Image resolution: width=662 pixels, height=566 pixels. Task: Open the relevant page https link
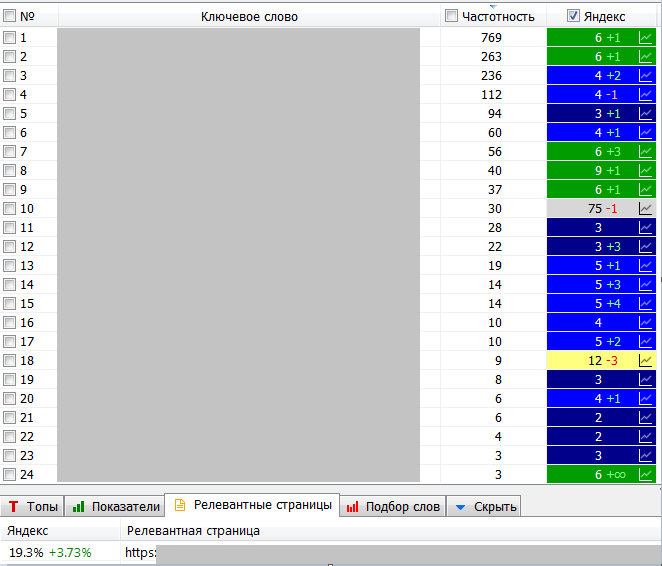tap(141, 552)
